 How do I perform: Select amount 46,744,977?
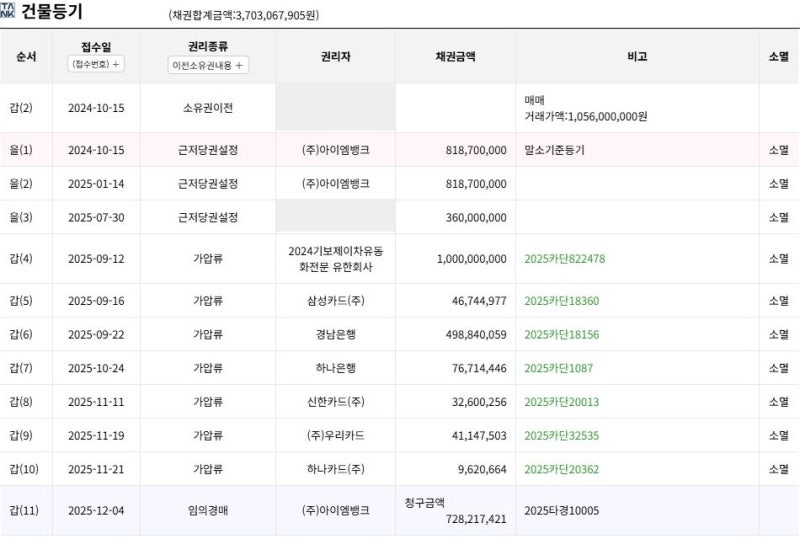coord(479,300)
